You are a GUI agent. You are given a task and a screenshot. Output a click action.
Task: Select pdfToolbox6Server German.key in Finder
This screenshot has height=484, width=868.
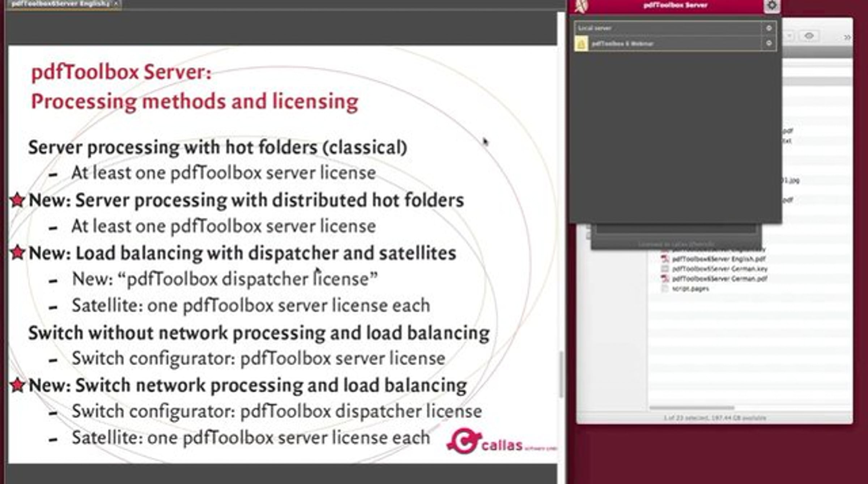[x=719, y=269]
